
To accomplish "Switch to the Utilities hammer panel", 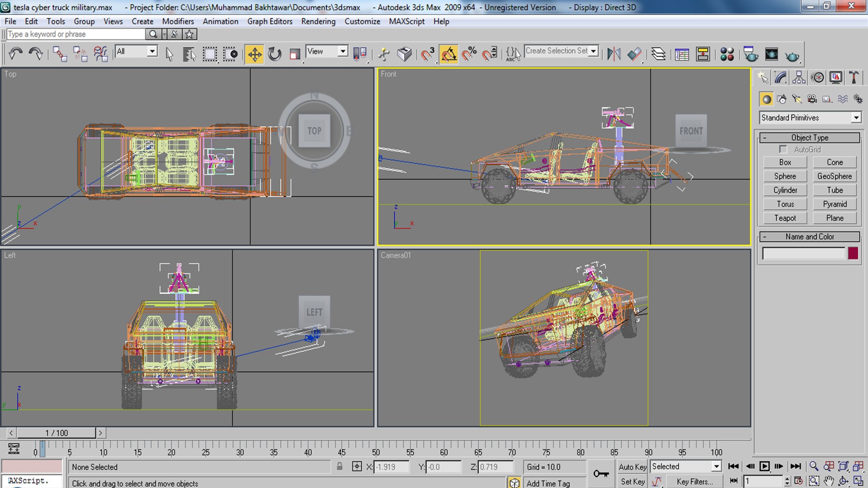I will click(x=854, y=77).
